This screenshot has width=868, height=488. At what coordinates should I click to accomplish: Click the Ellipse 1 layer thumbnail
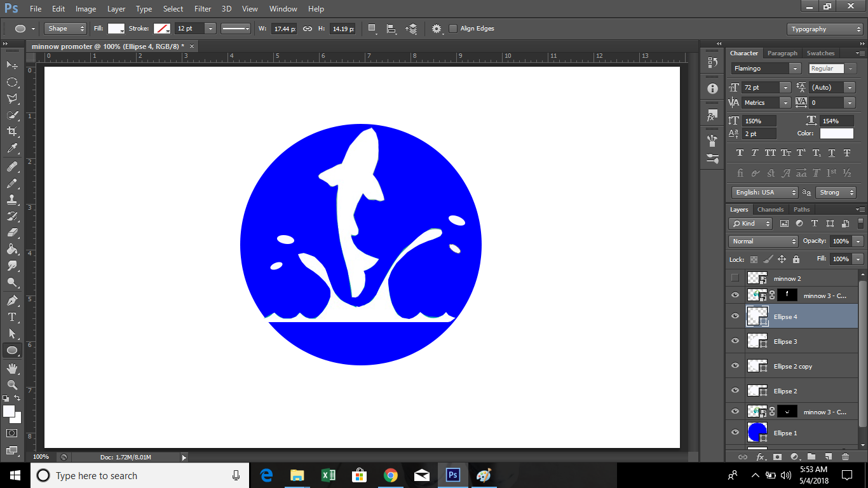(x=757, y=433)
